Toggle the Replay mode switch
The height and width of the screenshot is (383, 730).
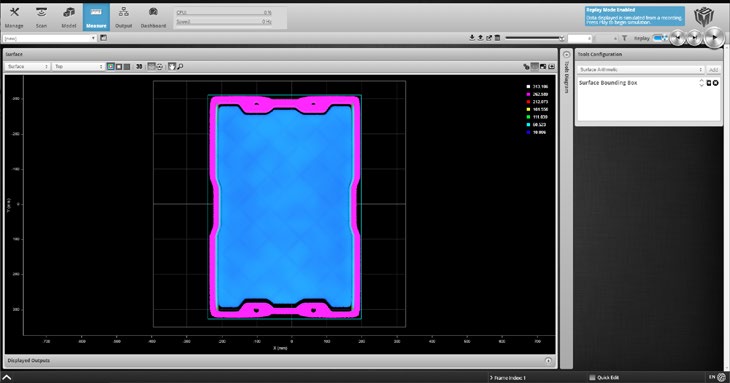(660, 38)
